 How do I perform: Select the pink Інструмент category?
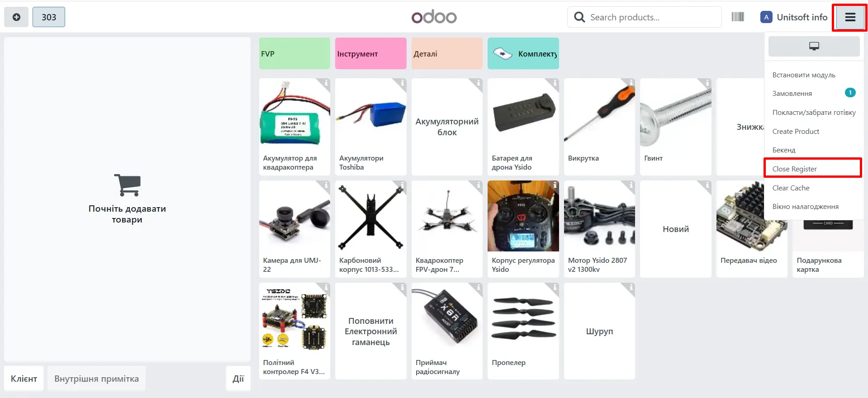pyautogui.click(x=370, y=53)
